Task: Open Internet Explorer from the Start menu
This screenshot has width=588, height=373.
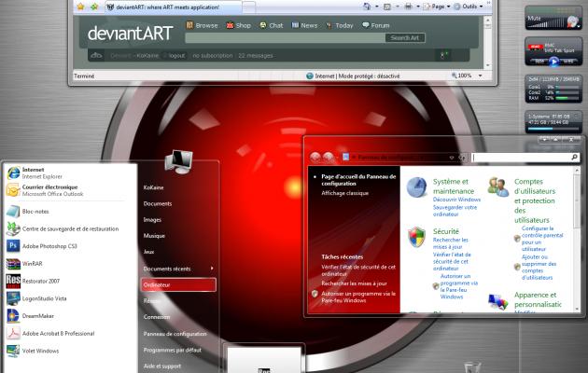Action: 69,173
